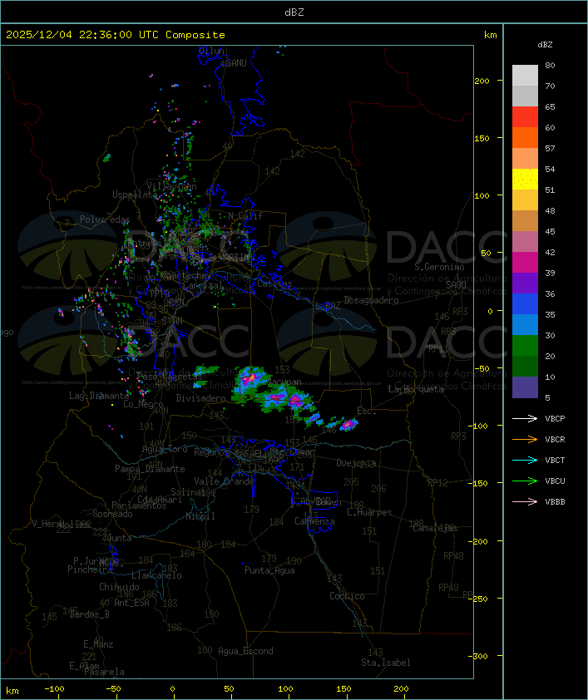Click the Valle_Grande place label
The image size is (588, 700).
click(x=224, y=481)
